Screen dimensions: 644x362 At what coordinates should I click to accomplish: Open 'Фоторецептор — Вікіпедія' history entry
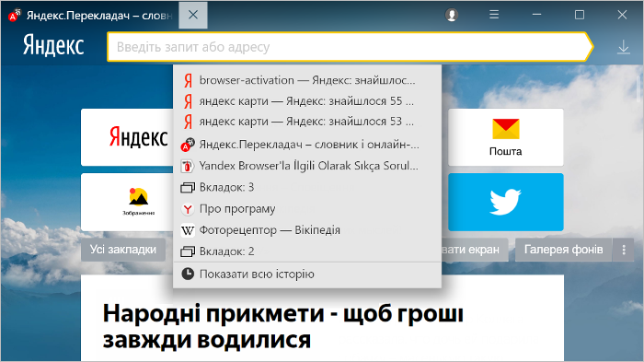(307, 230)
